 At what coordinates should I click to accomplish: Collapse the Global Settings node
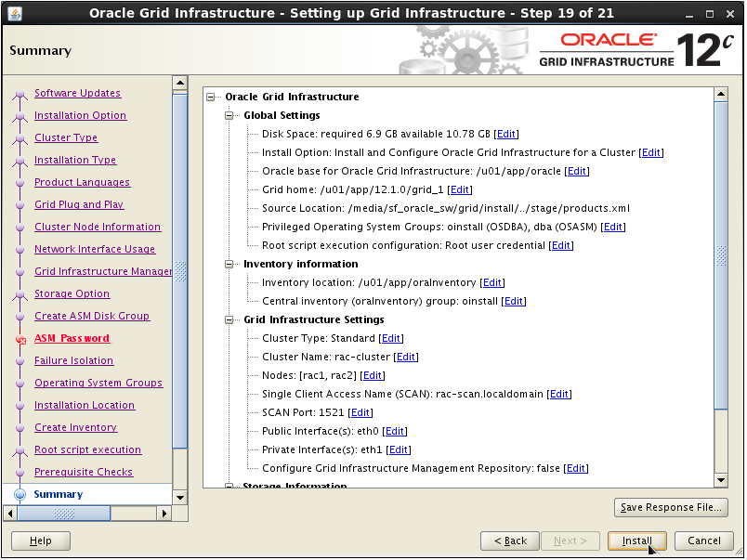(229, 116)
